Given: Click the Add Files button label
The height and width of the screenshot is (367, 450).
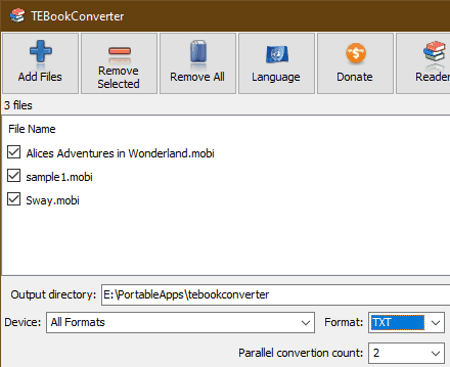Looking at the screenshot, I should 40,77.
